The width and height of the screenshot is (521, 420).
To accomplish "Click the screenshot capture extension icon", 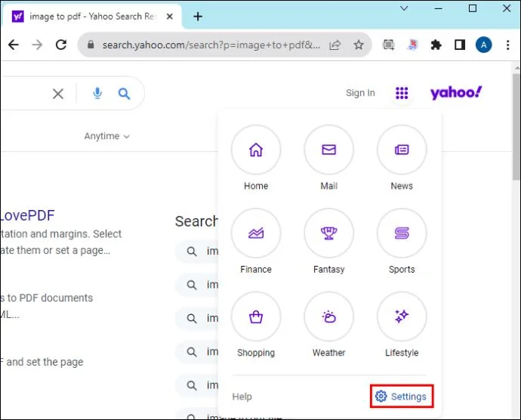I will coord(388,45).
